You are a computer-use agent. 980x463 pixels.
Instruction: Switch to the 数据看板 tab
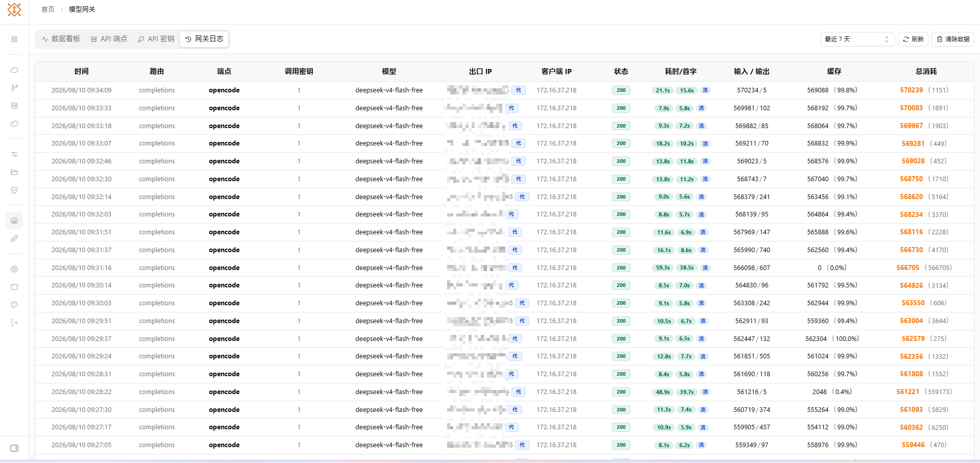pyautogui.click(x=61, y=39)
